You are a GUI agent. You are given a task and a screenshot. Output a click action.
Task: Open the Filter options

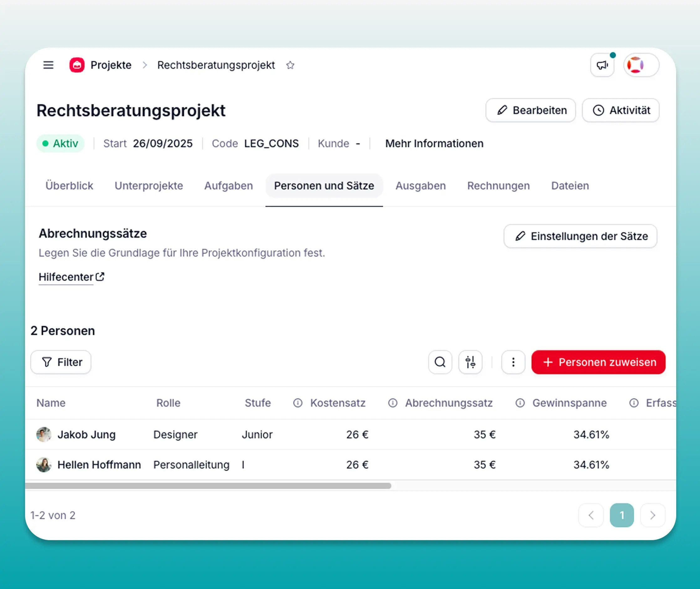tap(61, 362)
